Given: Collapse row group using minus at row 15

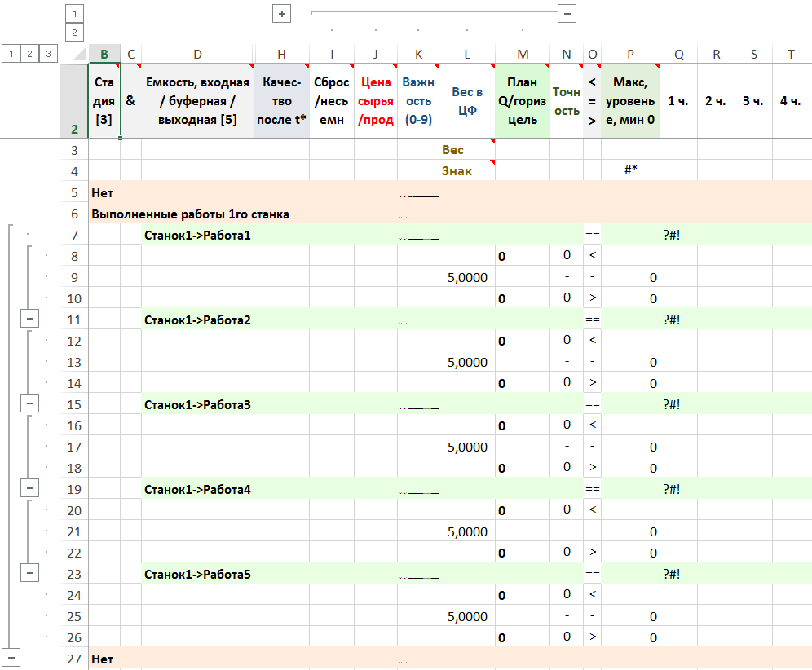Looking at the screenshot, I should (30, 404).
